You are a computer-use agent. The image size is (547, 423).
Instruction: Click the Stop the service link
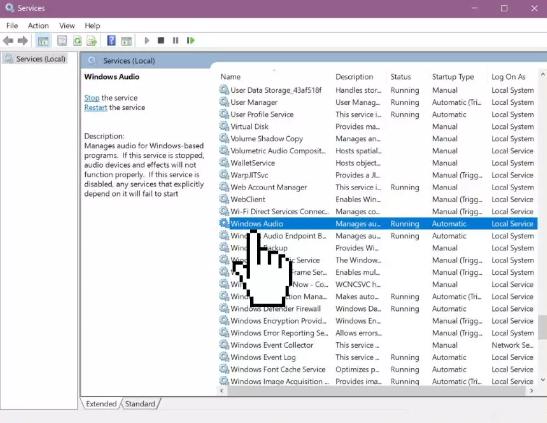click(x=92, y=98)
